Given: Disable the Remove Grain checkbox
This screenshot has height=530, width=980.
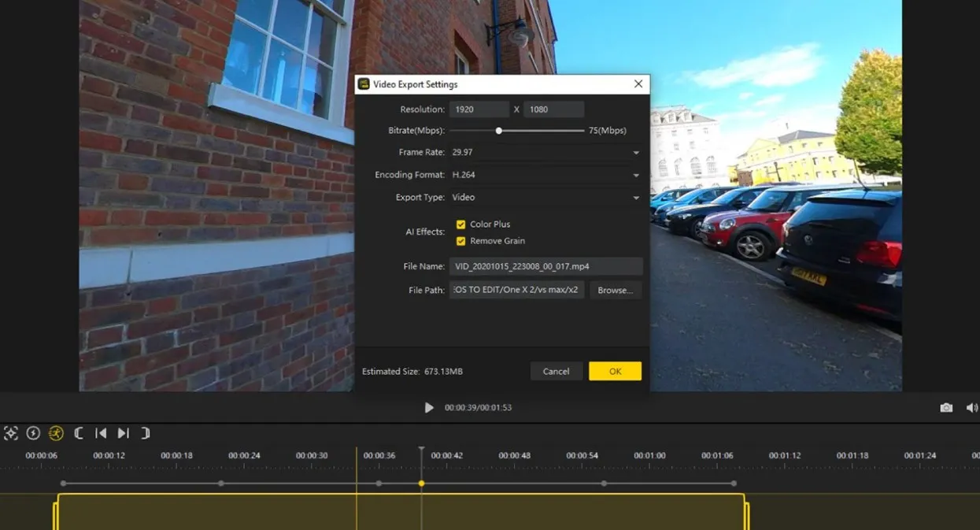Looking at the screenshot, I should coord(461,241).
